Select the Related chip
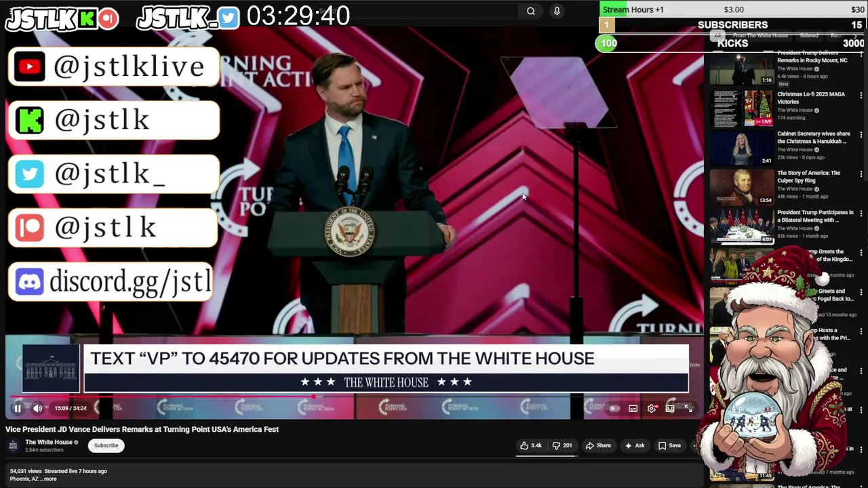 [809, 35]
